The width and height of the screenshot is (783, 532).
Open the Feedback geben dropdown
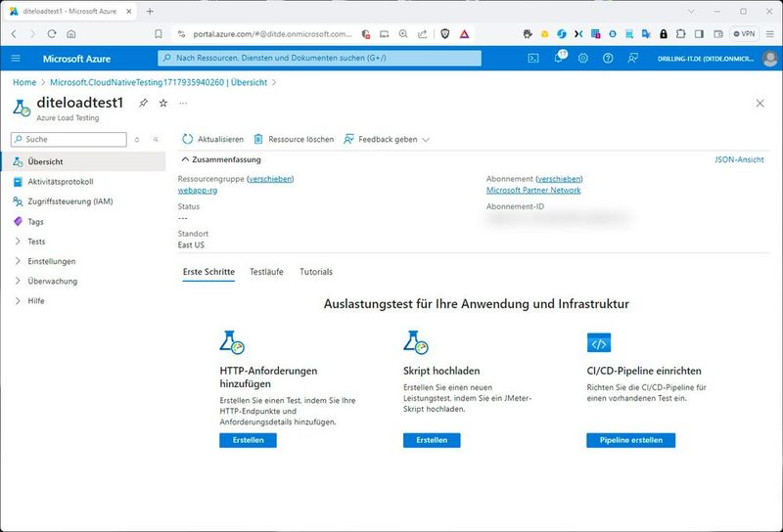click(386, 139)
